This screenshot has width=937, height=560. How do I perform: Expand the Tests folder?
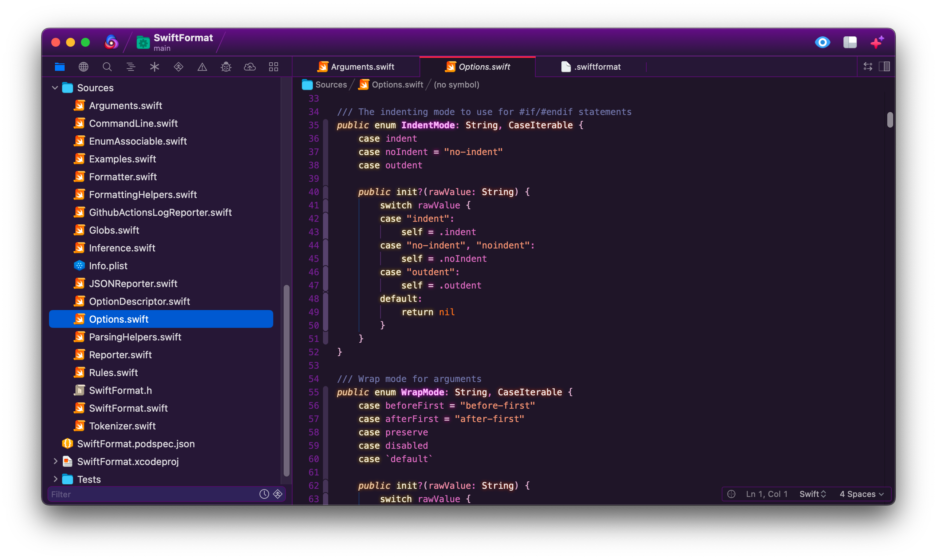pyautogui.click(x=55, y=479)
